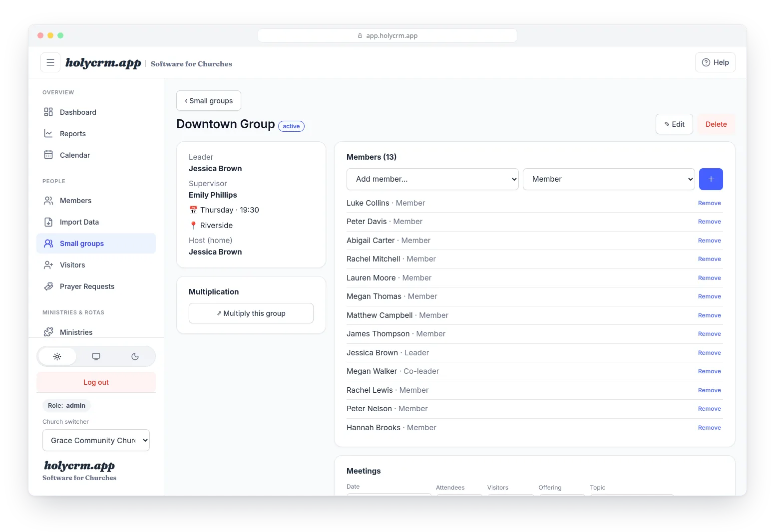The image size is (775, 532).
Task: Remove Megan Walker the Co-leader
Action: tap(710, 371)
